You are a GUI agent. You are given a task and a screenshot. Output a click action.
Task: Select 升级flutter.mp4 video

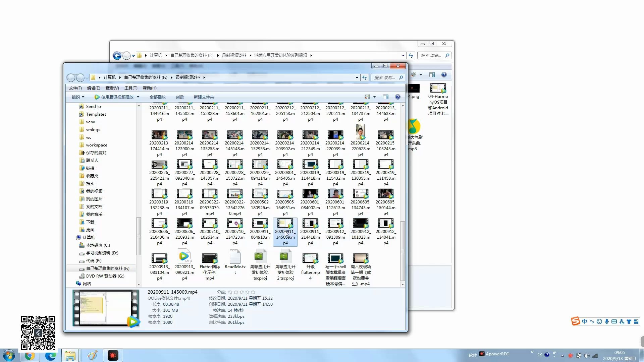tap(310, 266)
